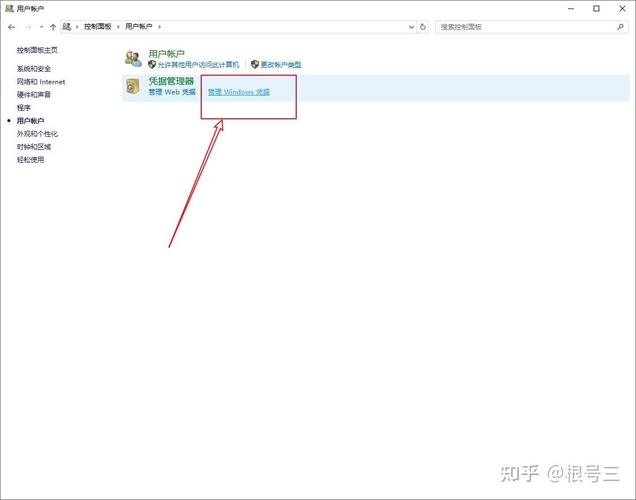Open 外观和个性化 category

pos(37,134)
